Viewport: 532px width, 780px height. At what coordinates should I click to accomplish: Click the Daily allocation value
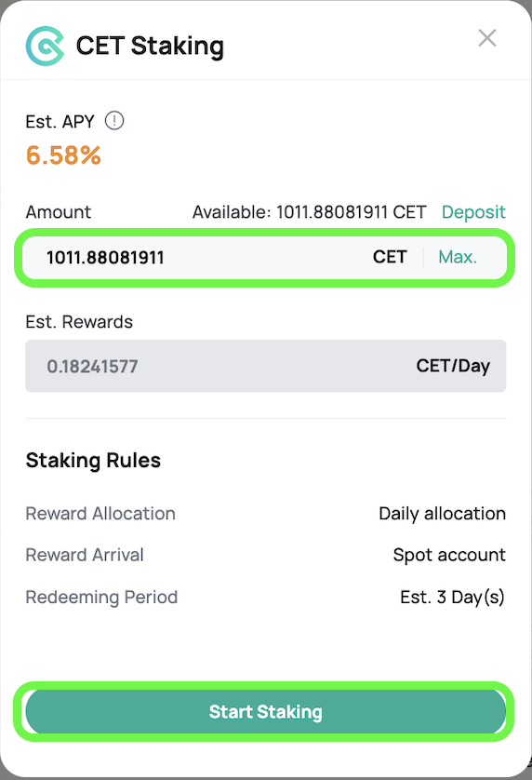click(442, 514)
